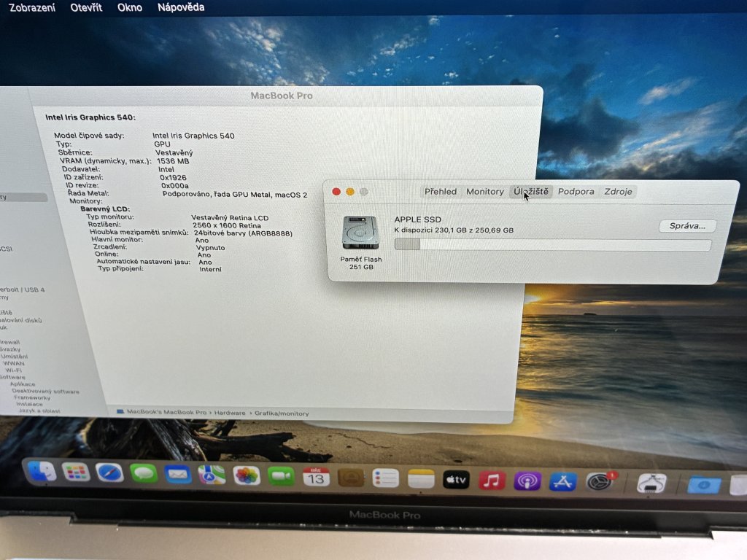Launch Apple TV from the Dock
Viewport: 747px width, 560px height.
[x=456, y=480]
